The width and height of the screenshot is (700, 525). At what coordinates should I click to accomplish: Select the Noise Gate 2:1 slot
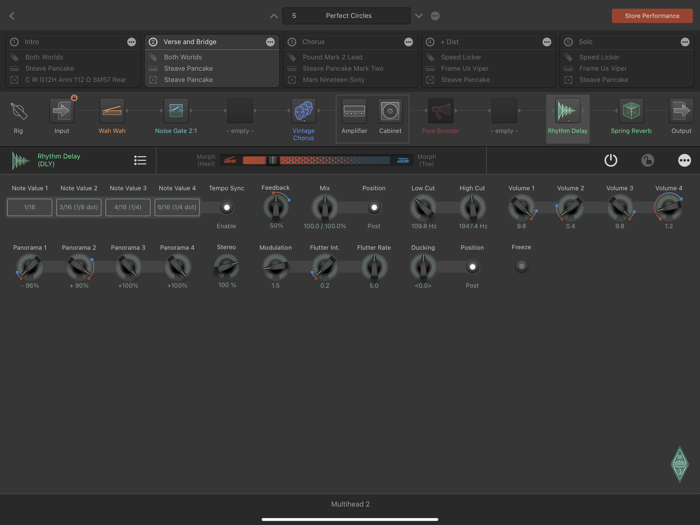[x=176, y=111]
